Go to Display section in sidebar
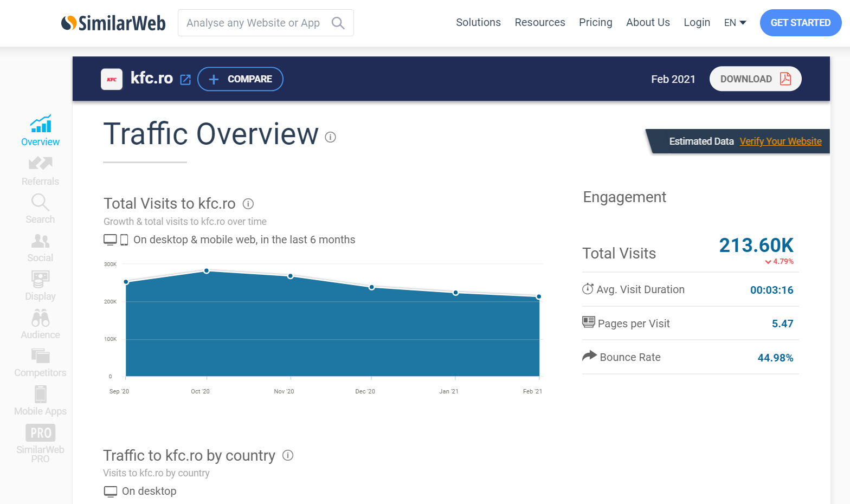Image resolution: width=850 pixels, height=504 pixels. [40, 286]
